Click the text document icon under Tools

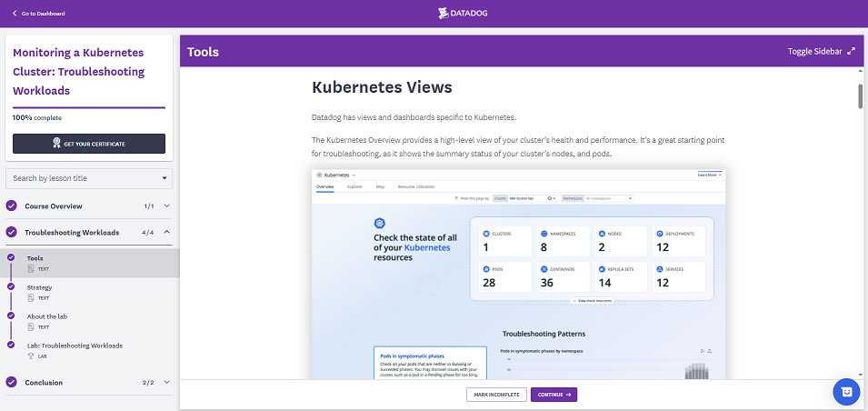[31, 268]
